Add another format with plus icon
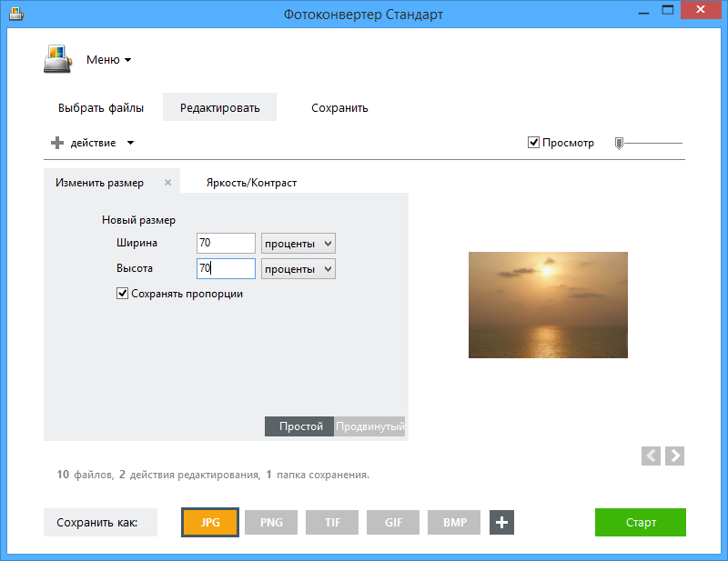Viewport: 728px width, 561px height. click(501, 523)
